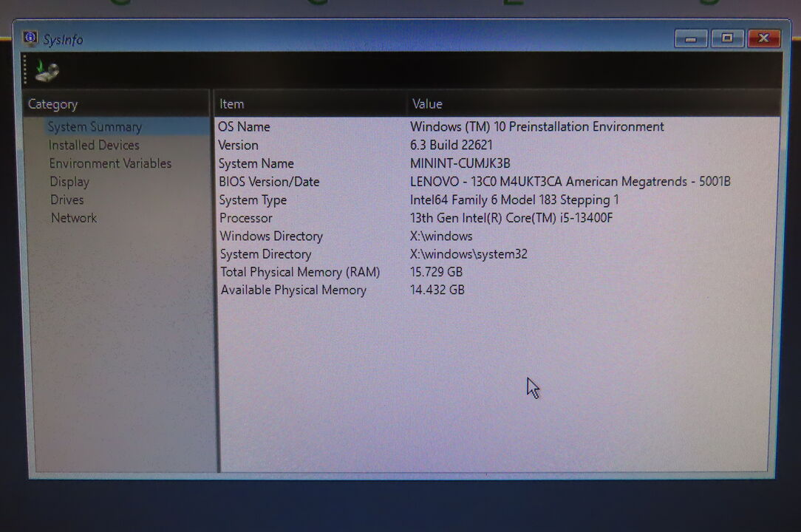Open Installed Devices category

coord(94,146)
